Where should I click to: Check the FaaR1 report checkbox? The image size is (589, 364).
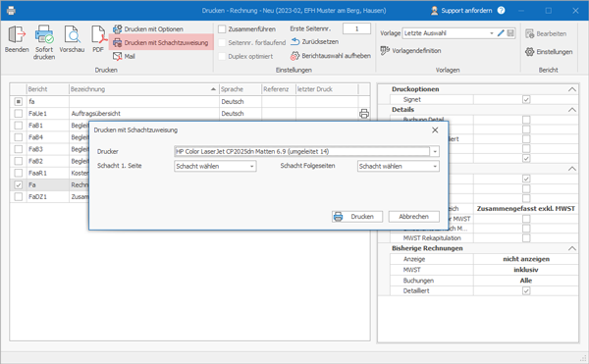click(x=18, y=173)
